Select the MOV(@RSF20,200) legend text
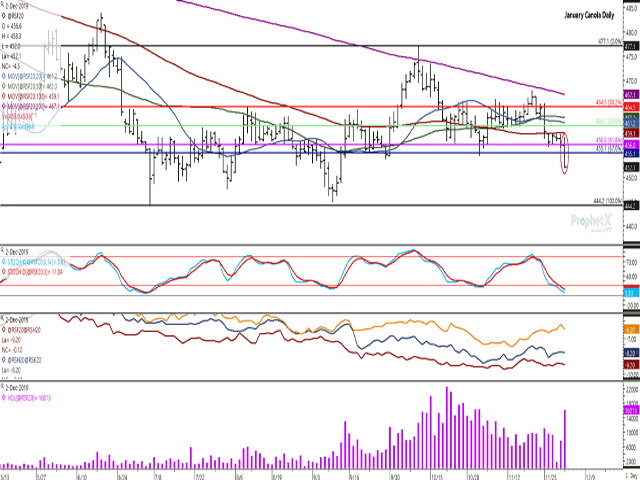The width and height of the screenshot is (640, 480). click(34, 106)
